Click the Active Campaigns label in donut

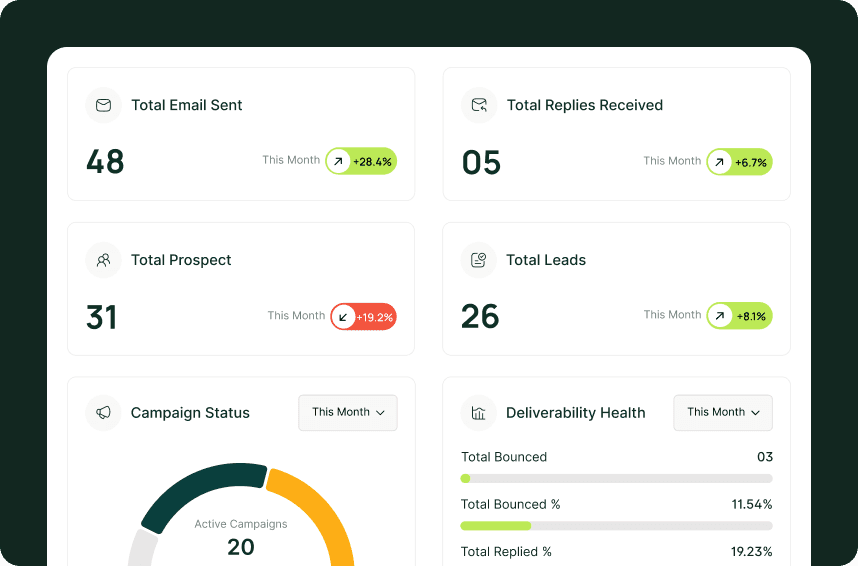pyautogui.click(x=241, y=524)
